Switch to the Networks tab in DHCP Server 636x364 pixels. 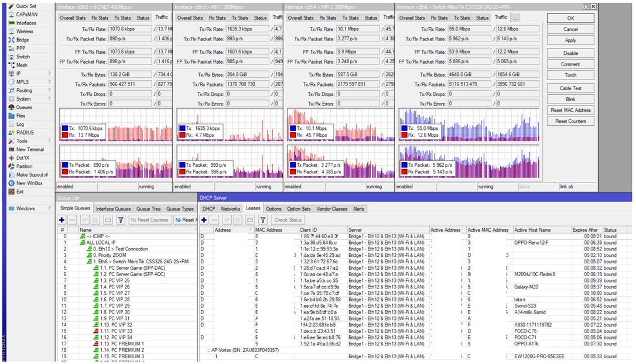(x=230, y=209)
